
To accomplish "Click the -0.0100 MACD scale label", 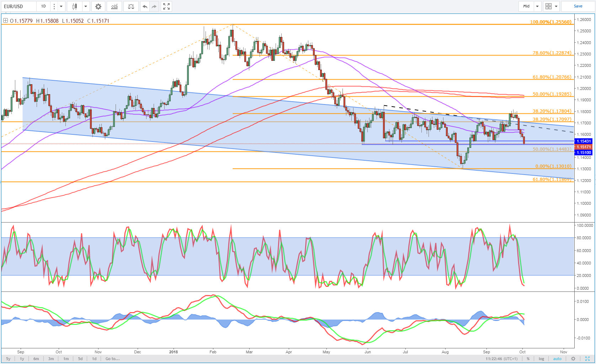I will (x=582, y=338).
